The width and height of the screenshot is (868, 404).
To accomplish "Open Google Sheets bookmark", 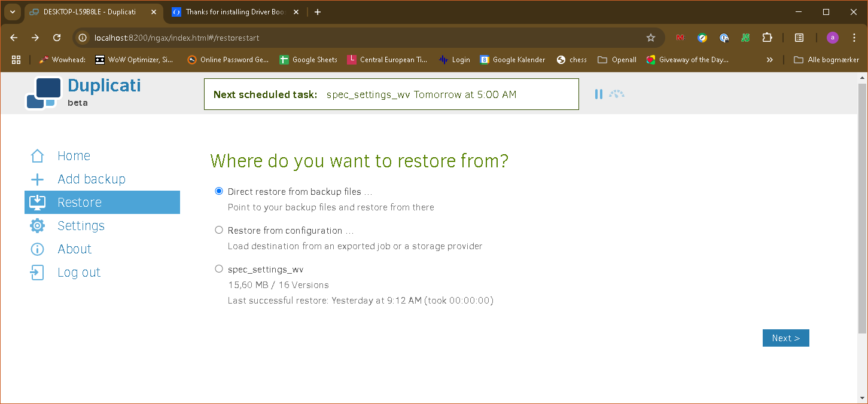I will pyautogui.click(x=309, y=60).
